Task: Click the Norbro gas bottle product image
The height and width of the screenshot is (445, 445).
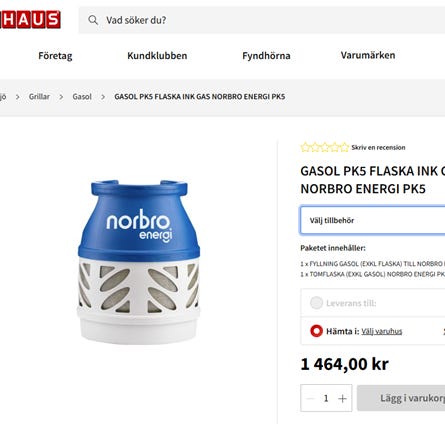Action: click(138, 262)
